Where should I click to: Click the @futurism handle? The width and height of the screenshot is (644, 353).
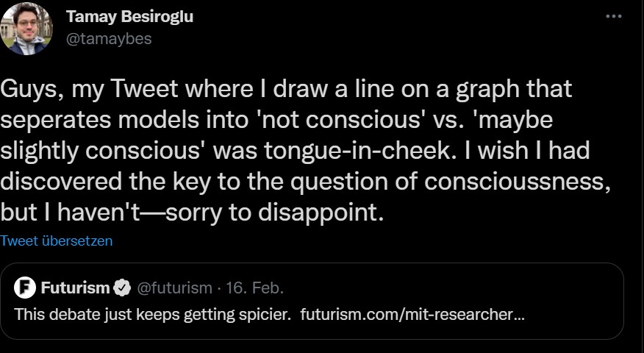coord(175,287)
